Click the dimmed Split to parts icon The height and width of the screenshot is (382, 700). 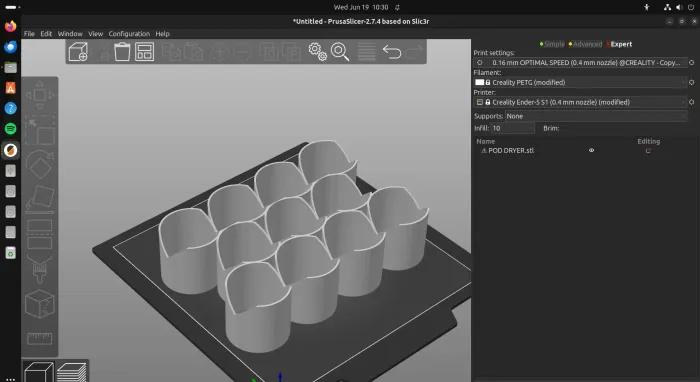pos(291,52)
